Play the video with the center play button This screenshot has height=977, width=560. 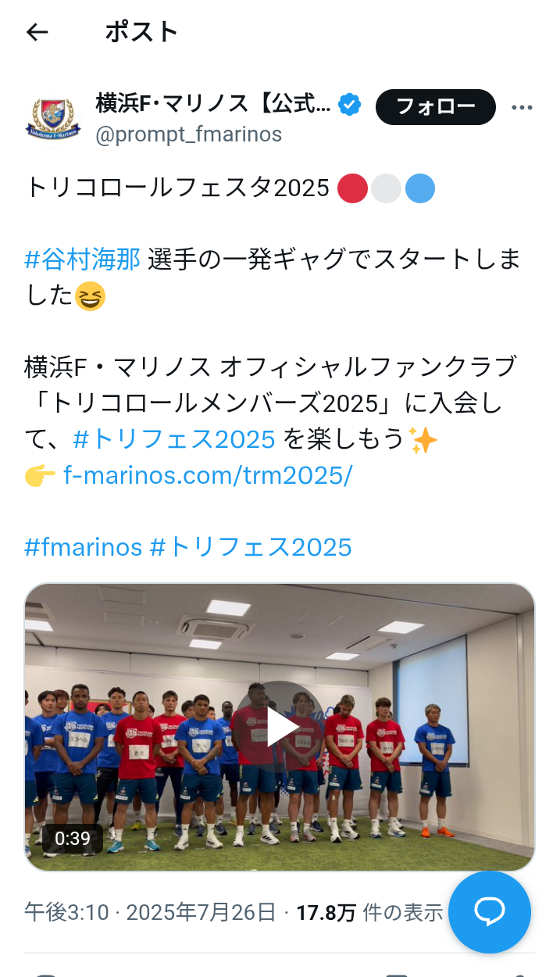280,728
